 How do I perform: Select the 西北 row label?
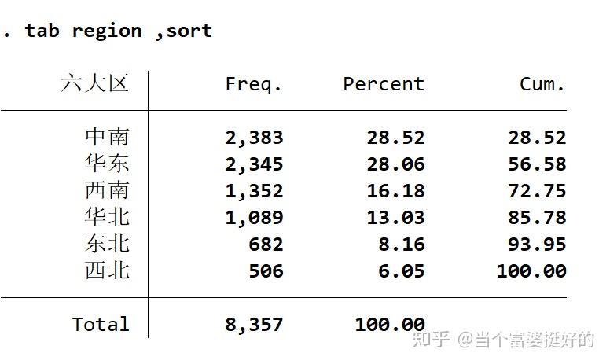tap(107, 270)
